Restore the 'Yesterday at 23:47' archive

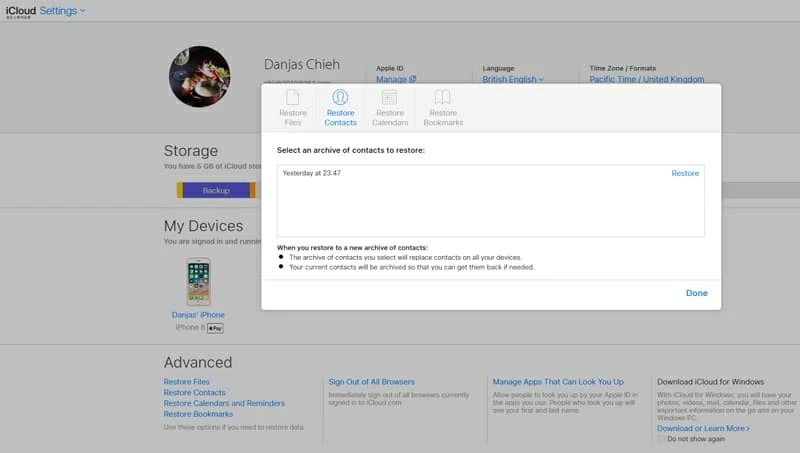pos(685,173)
